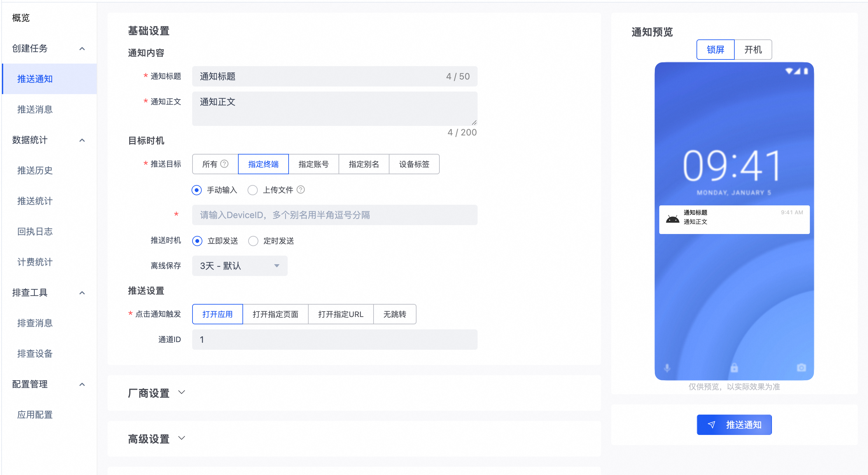This screenshot has width=868, height=475.
Task: Collapse the 排查工具 sidebar chevron
Action: (82, 293)
